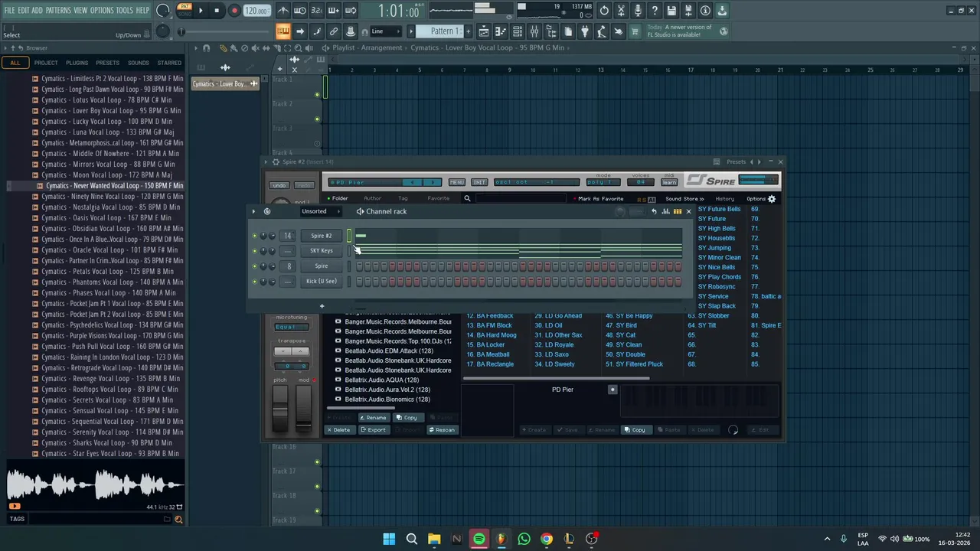The height and width of the screenshot is (551, 980).
Task: Click the microphone recording icon
Action: click(x=638, y=11)
